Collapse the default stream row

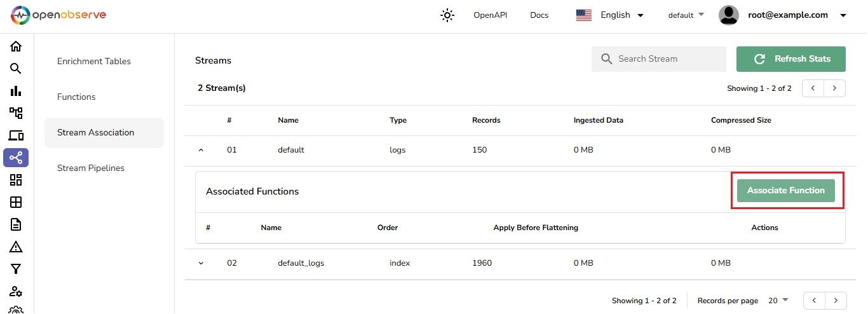(201, 151)
